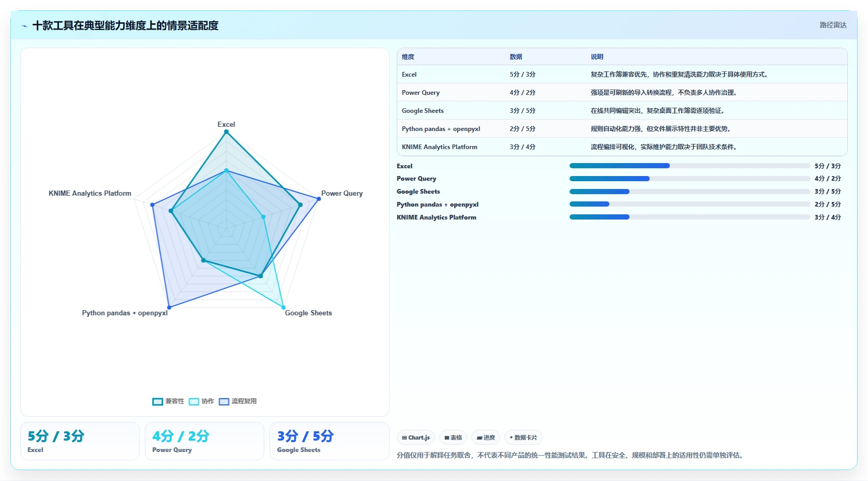
Task: Toggle the 兼容性 series in the chart legend
Action: pos(169,401)
